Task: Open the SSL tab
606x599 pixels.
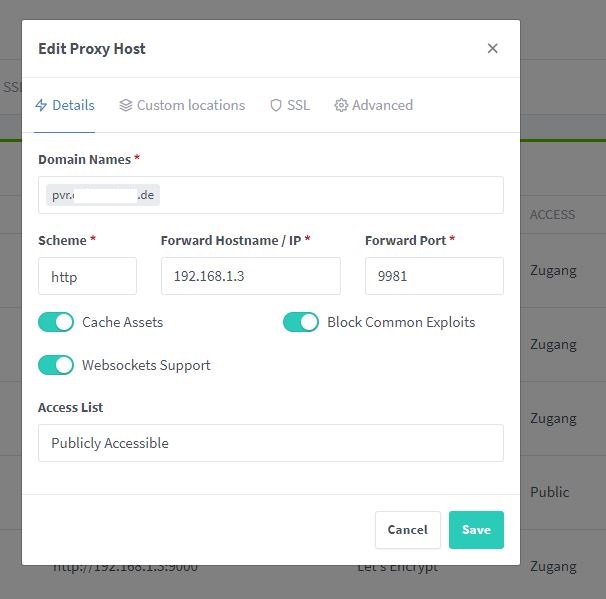Action: click(290, 105)
